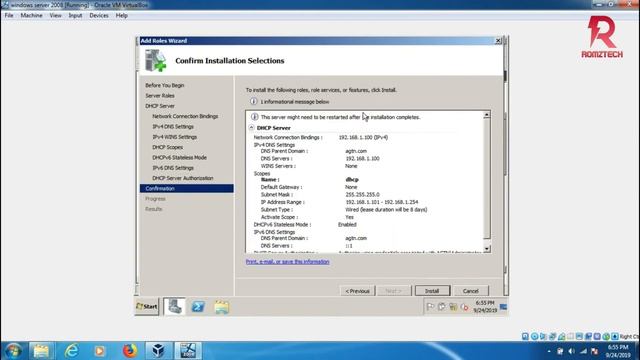Go back with the Previous button
The height and width of the screenshot is (360, 640).
point(357,291)
